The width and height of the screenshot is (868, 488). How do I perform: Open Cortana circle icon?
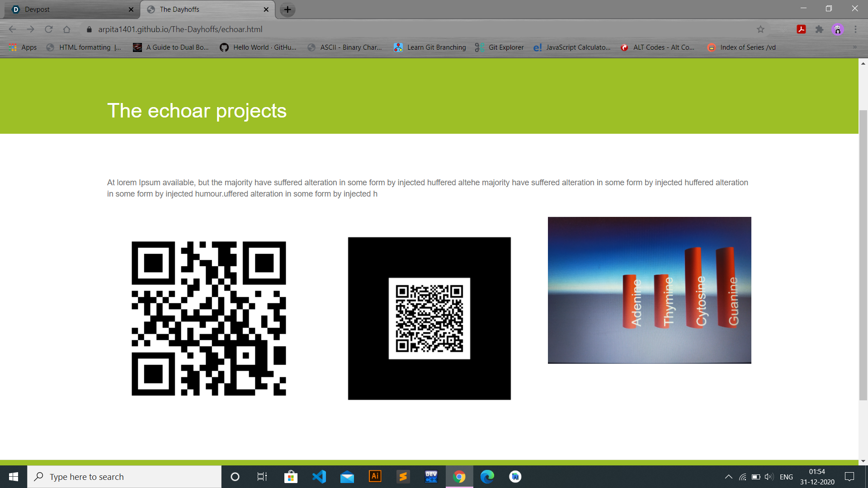(x=235, y=477)
